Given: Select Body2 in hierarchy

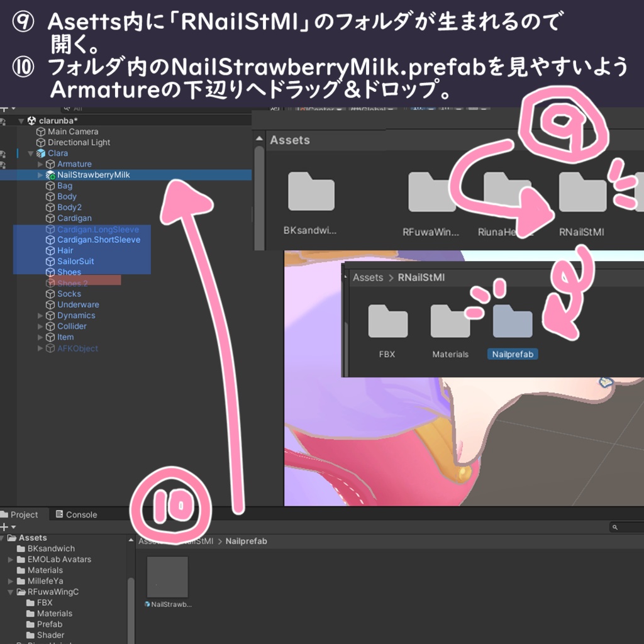Looking at the screenshot, I should pyautogui.click(x=69, y=208).
